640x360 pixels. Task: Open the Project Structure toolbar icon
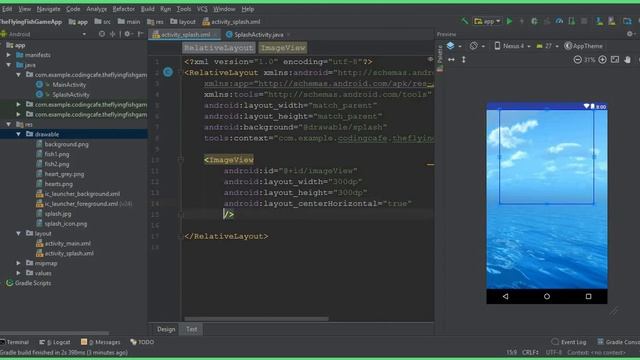[627, 21]
